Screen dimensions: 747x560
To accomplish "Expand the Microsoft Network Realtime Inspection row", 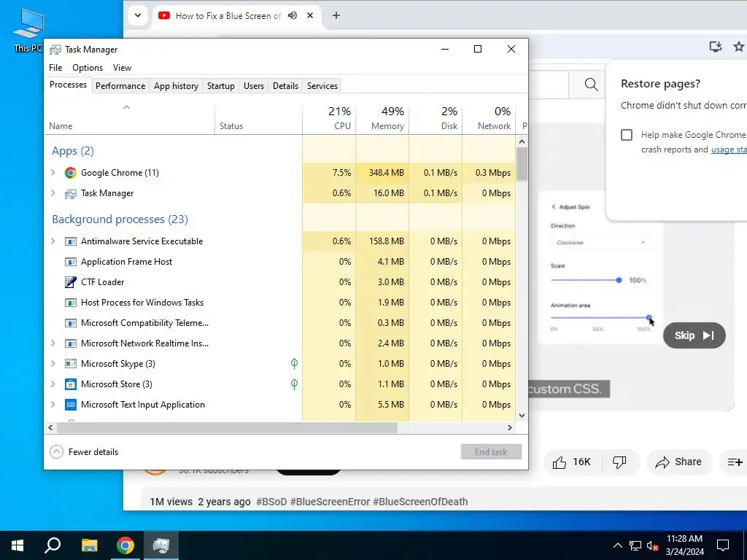I will point(53,343).
